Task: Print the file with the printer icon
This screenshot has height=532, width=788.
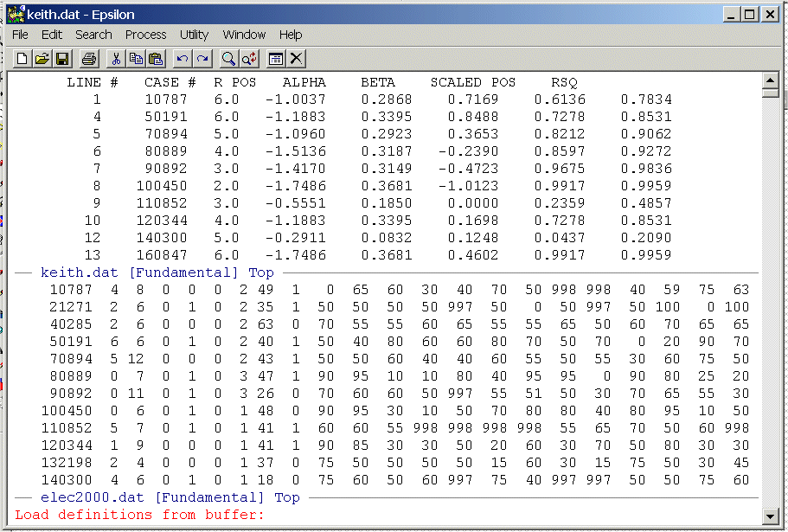Action: pos(89,59)
